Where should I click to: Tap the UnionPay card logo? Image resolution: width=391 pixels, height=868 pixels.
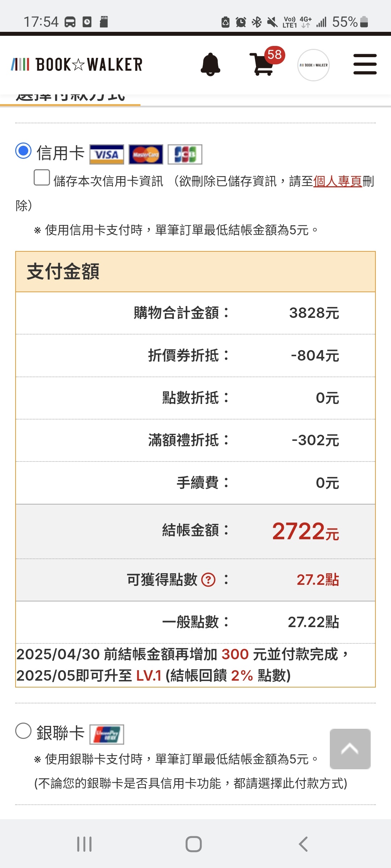tap(107, 734)
